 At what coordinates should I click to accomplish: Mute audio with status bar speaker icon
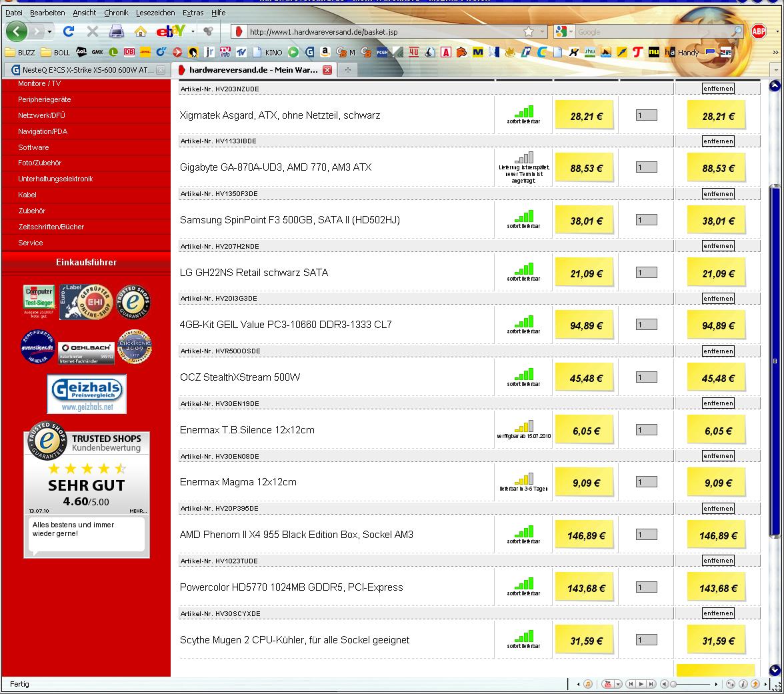click(x=665, y=684)
